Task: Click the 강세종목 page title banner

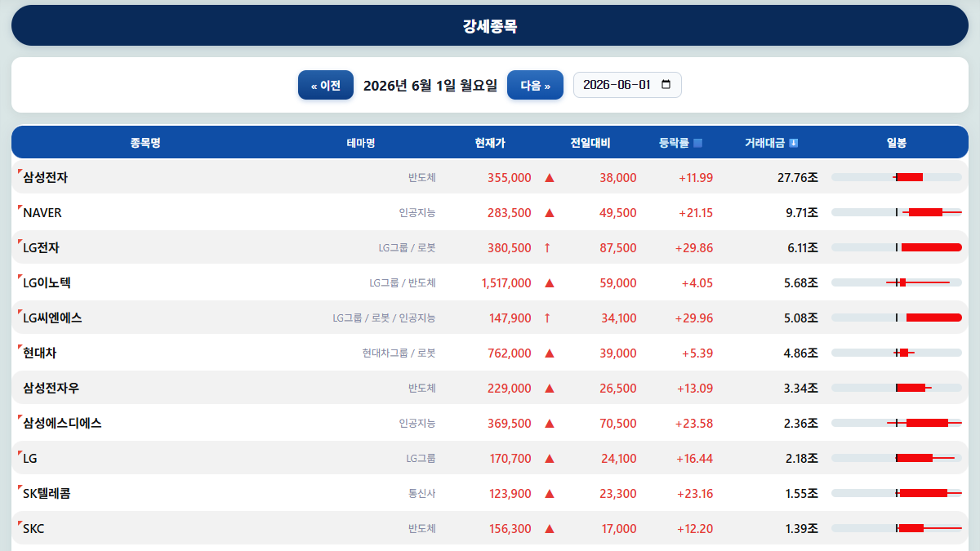Action: tap(490, 25)
